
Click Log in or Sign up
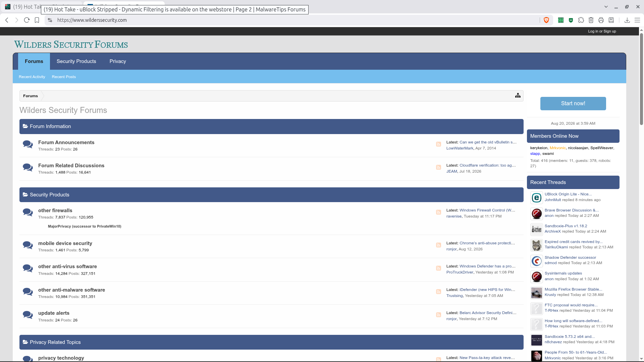tap(602, 31)
